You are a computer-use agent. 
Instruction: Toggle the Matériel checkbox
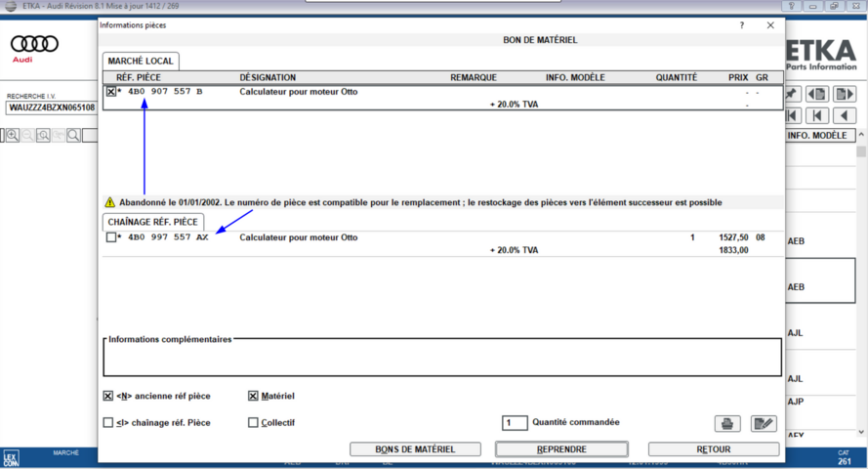point(253,396)
